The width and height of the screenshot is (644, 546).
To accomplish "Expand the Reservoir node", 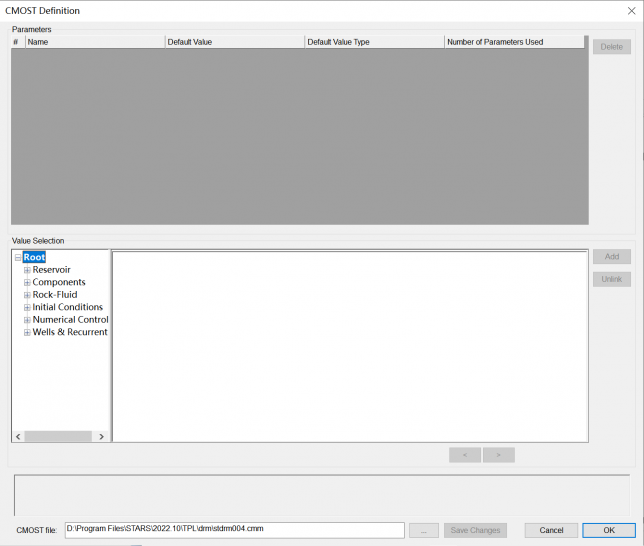I will (x=28, y=270).
